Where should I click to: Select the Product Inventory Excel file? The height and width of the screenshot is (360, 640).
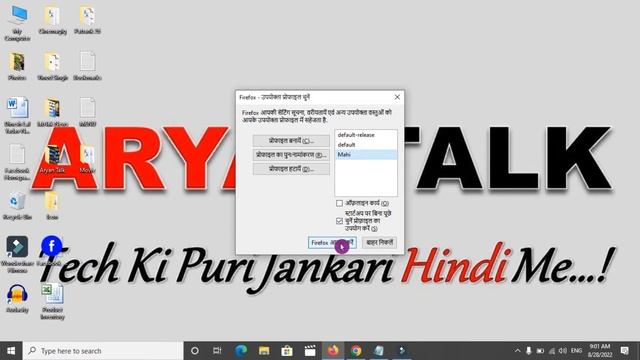(52, 301)
